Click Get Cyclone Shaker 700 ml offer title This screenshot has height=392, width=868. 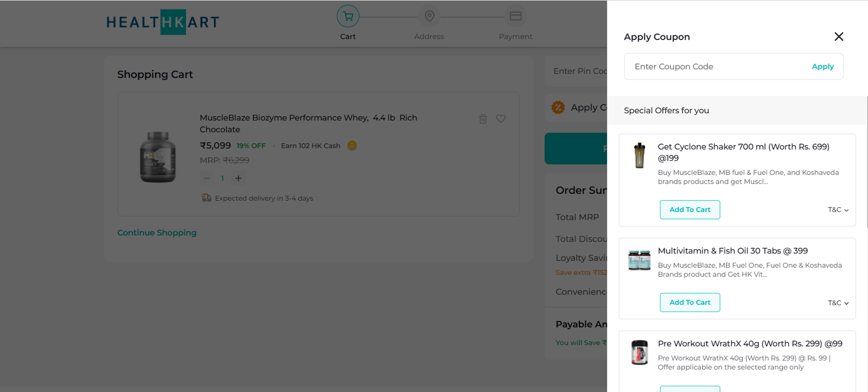(x=743, y=152)
